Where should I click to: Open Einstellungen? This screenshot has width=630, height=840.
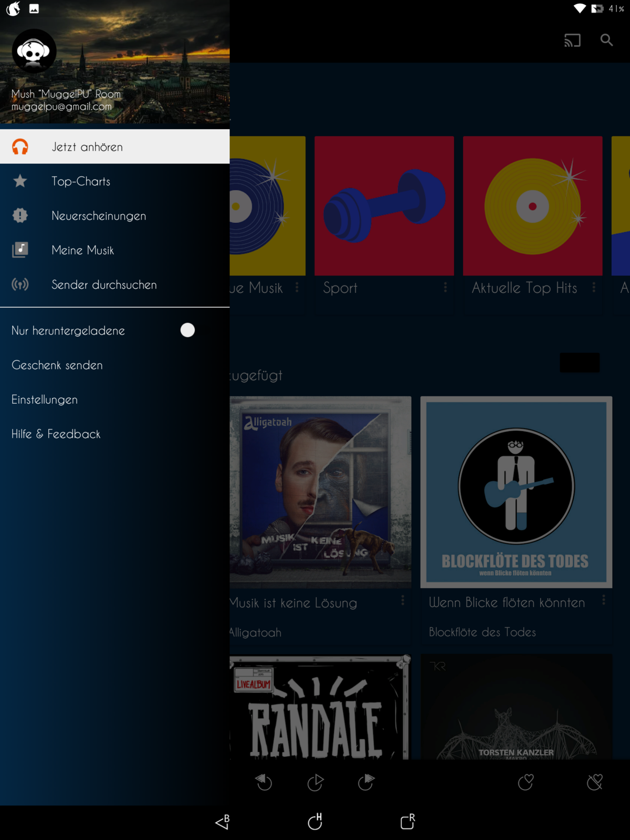click(45, 400)
